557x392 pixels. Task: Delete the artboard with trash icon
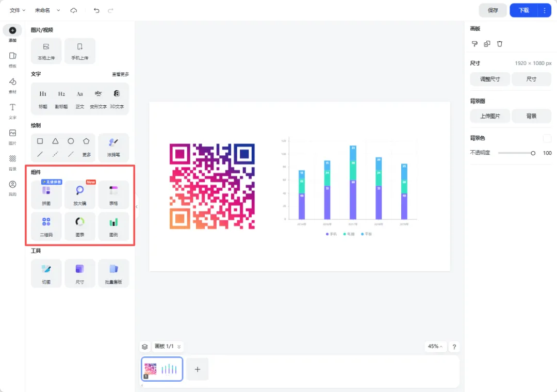(x=499, y=44)
